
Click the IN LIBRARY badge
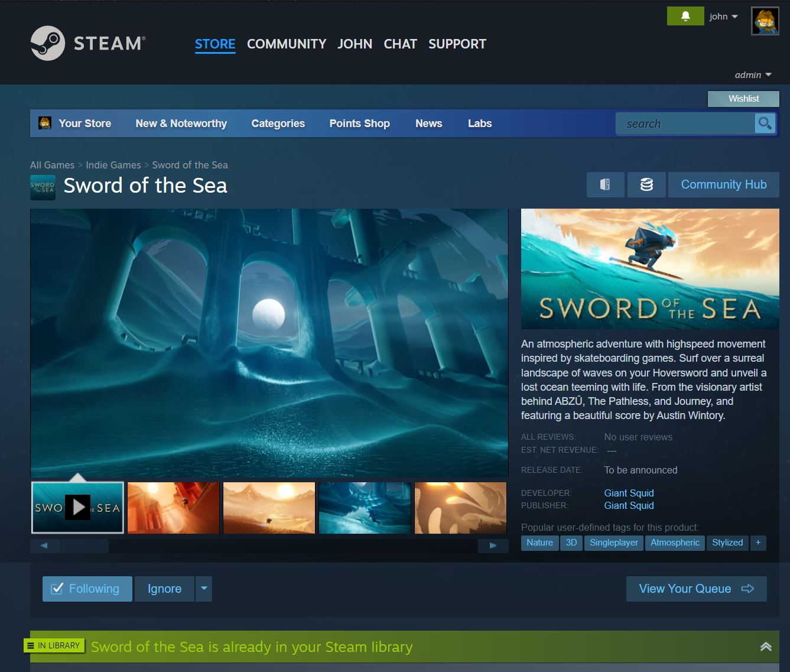coord(54,645)
